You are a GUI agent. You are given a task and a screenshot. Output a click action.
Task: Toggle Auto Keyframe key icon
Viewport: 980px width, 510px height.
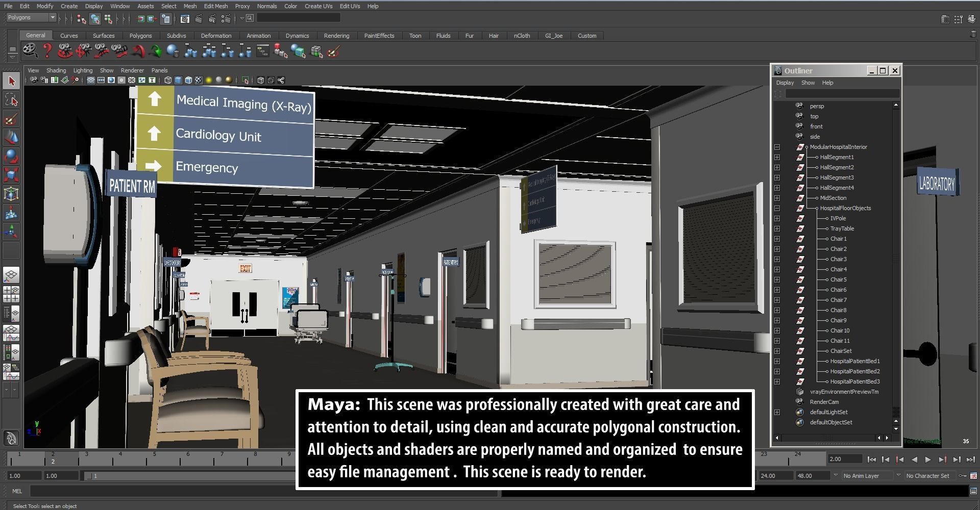[963, 476]
